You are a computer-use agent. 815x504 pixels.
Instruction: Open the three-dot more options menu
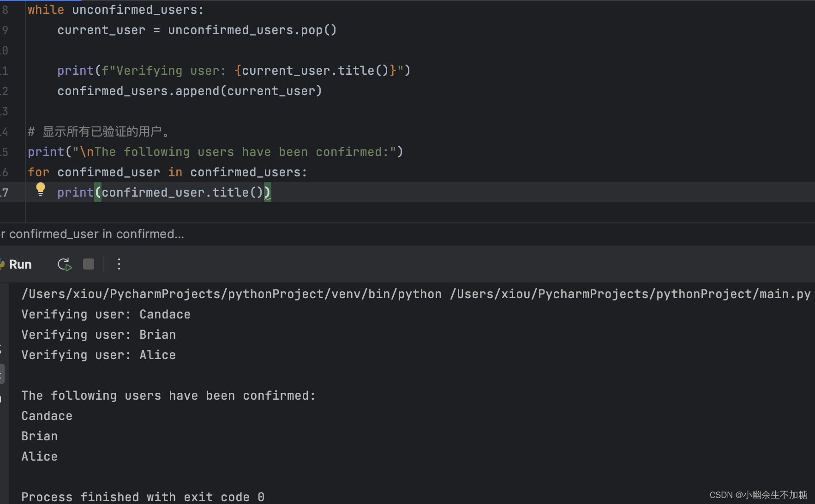pyautogui.click(x=119, y=264)
